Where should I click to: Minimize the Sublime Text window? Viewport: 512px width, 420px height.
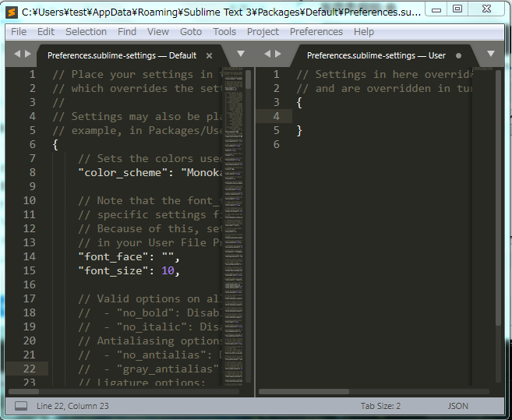click(x=436, y=10)
